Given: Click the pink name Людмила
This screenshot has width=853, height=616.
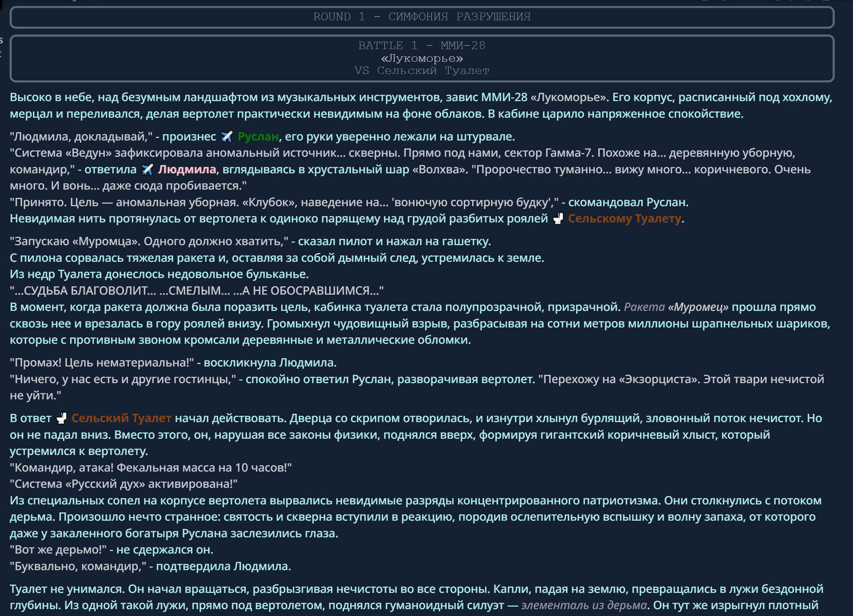Looking at the screenshot, I should coord(187,170).
